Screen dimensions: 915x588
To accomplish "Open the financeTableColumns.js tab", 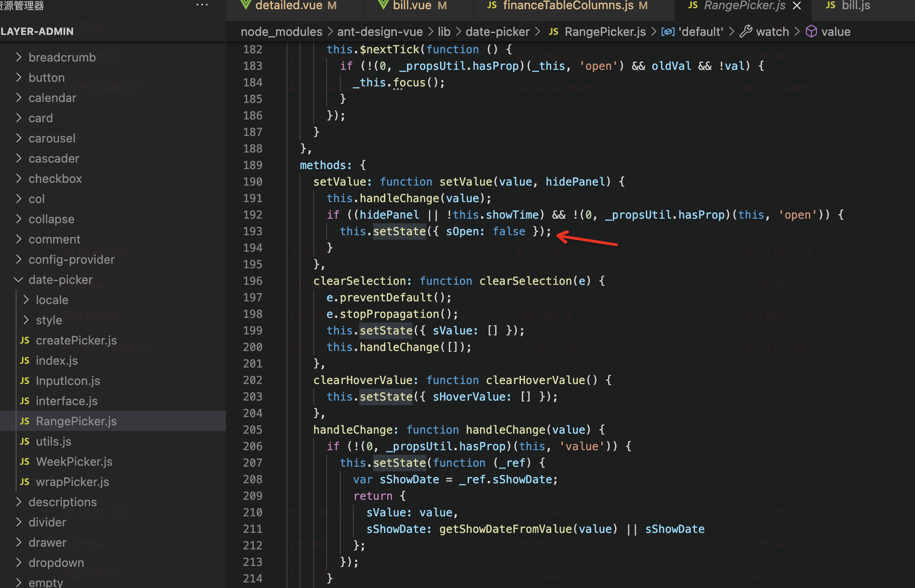I will 568,6.
